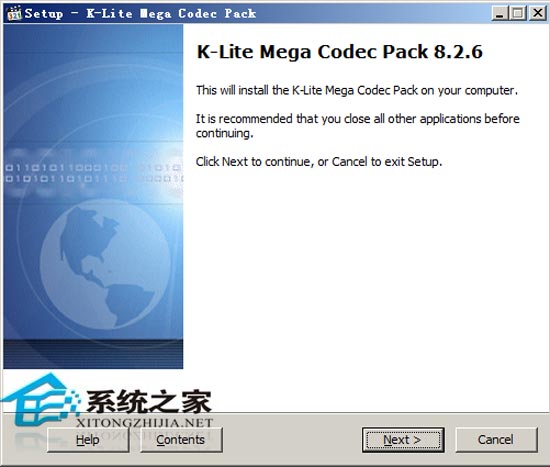The height and width of the screenshot is (467, 550).
Task: Minimize the K-Lite setup window
Action: point(499,13)
